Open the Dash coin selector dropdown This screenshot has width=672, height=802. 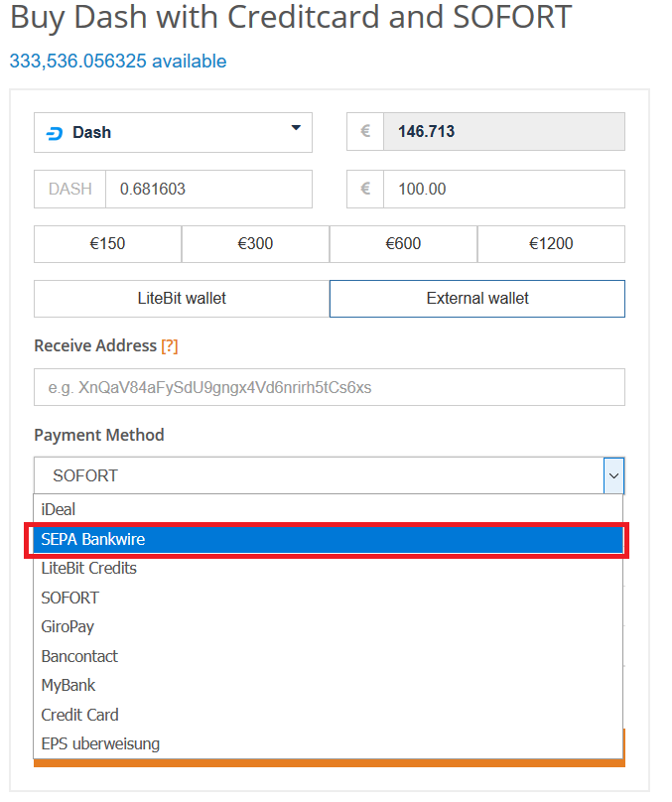pos(173,132)
